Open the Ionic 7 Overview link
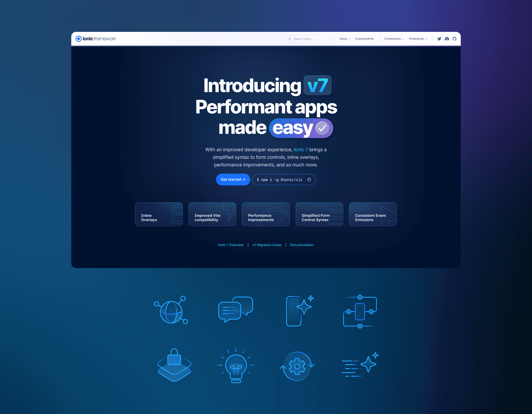 [x=231, y=245]
